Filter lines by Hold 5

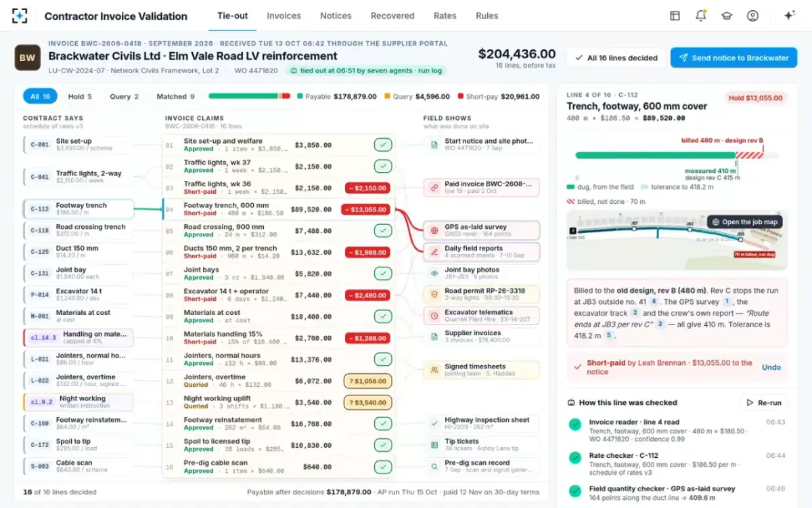click(80, 96)
